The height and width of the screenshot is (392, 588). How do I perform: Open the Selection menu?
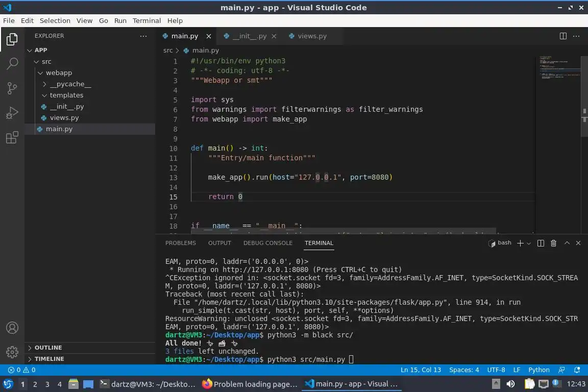pos(55,20)
